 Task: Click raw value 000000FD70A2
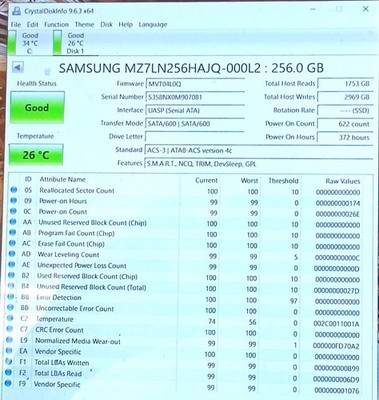tap(336, 346)
